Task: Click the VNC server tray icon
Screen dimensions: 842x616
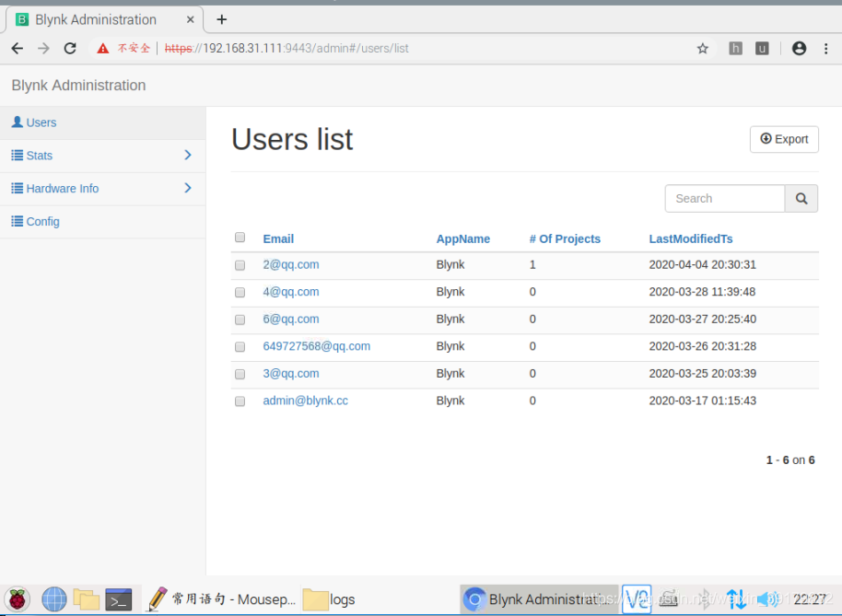Action: click(x=637, y=599)
